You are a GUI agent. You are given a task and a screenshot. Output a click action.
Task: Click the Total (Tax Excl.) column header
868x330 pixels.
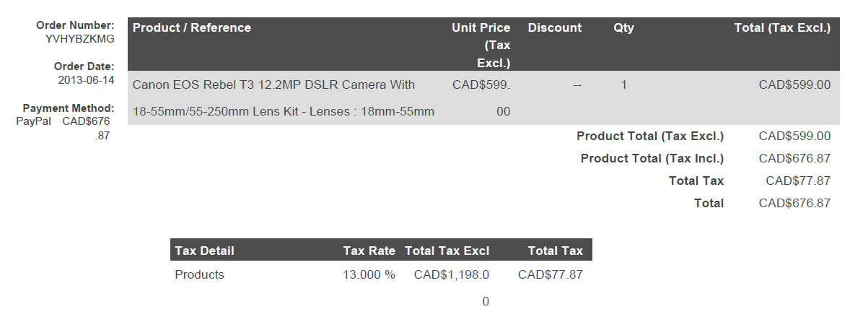point(782,28)
